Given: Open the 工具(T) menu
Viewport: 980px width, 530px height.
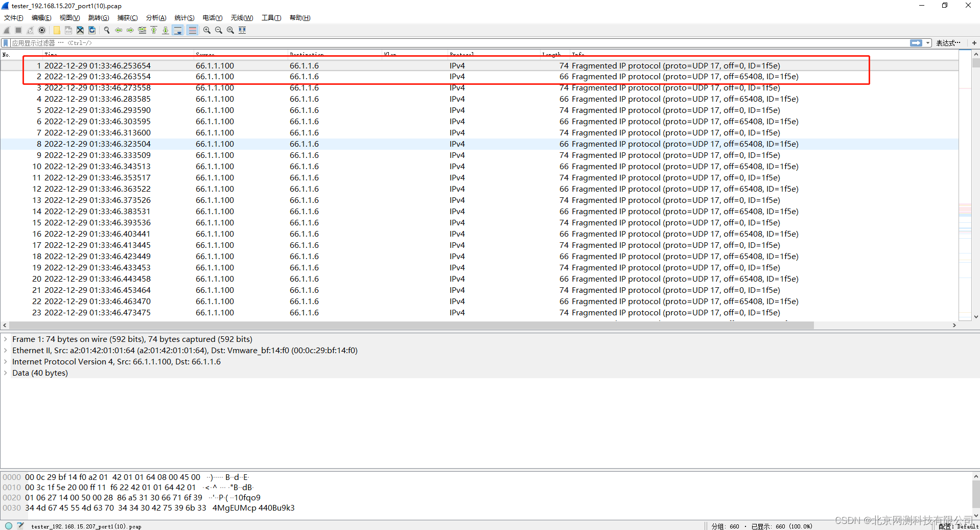Looking at the screenshot, I should click(271, 18).
